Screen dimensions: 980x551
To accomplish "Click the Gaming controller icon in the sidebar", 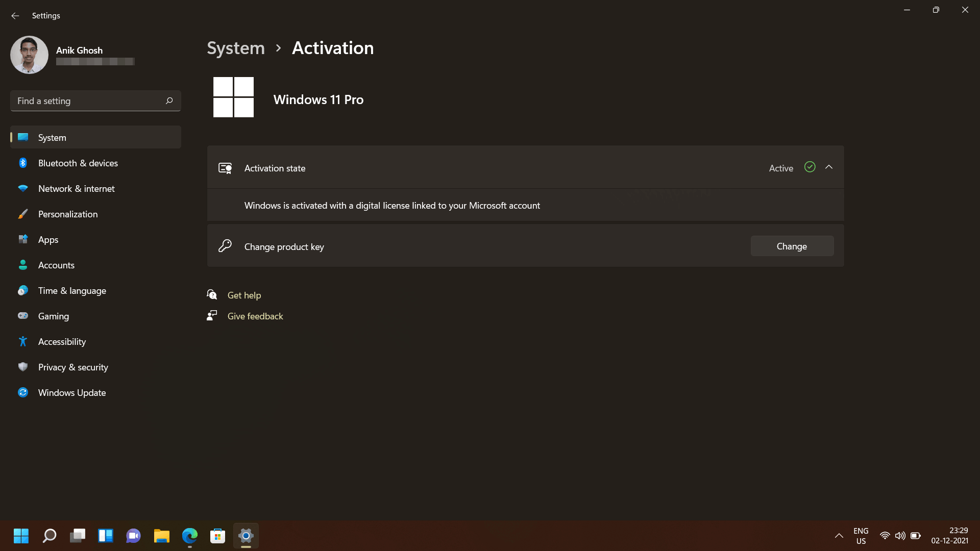I will tap(23, 316).
